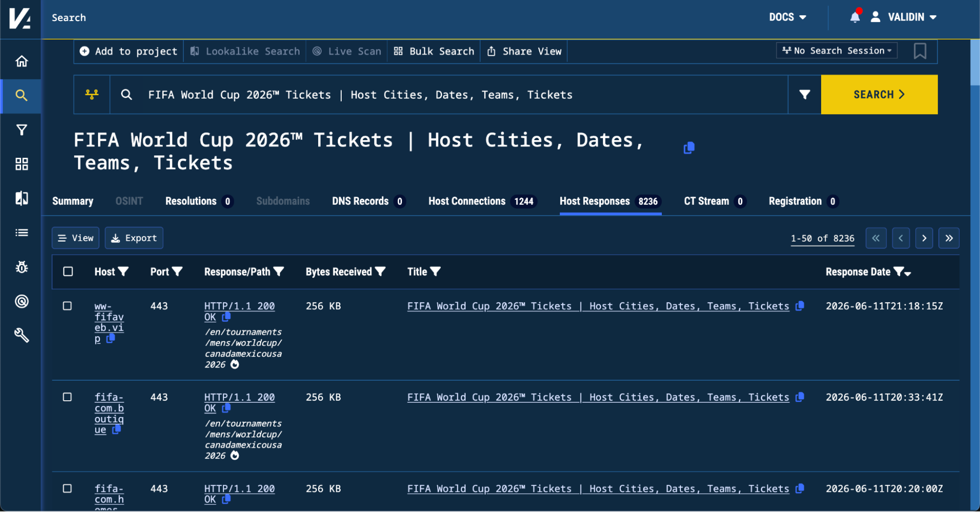Screen dimensions: 980x512
Task: Open the projects grid sidebar icon
Action: (x=21, y=164)
